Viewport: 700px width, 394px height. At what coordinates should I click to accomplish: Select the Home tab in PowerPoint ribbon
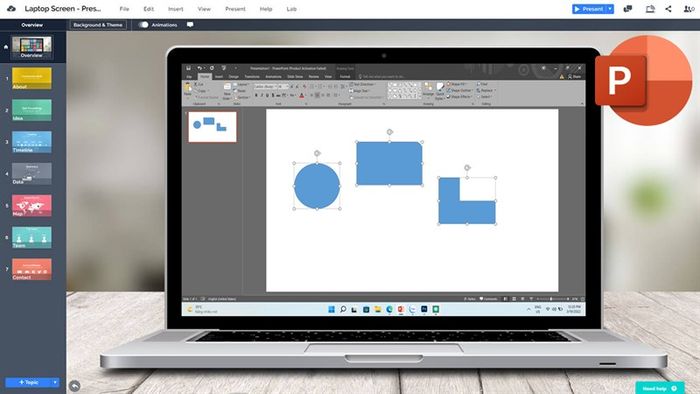coord(204,77)
